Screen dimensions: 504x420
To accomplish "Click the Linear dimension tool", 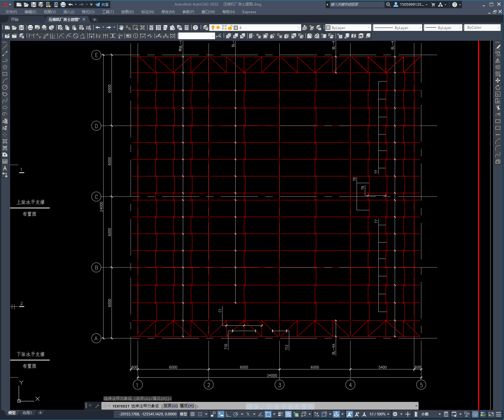I will coord(32,36).
